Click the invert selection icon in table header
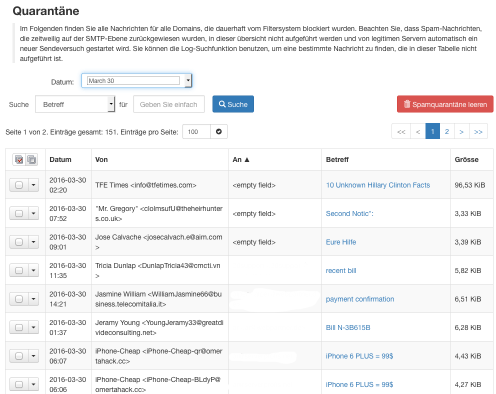This screenshot has width=496, height=394. [x=19, y=160]
